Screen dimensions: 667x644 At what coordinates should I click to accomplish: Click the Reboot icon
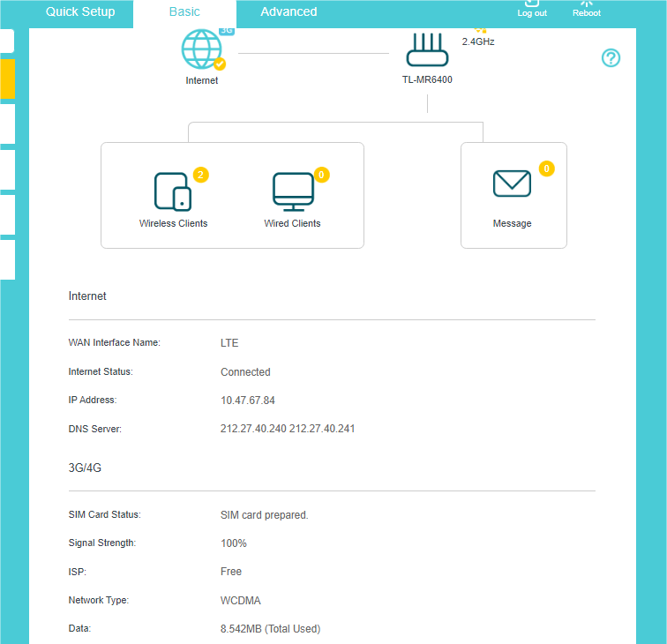coord(587,7)
